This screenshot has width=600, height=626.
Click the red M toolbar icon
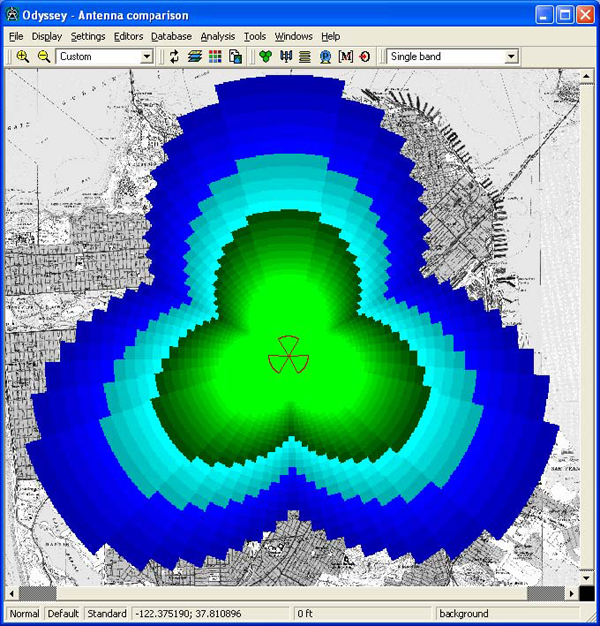(x=346, y=57)
